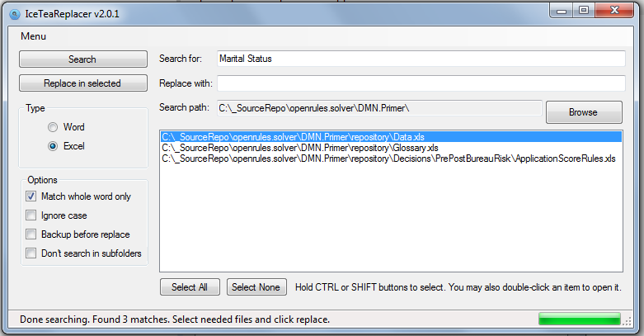Enable Backup before replace checkbox
This screenshot has height=336, width=644.
(31, 234)
